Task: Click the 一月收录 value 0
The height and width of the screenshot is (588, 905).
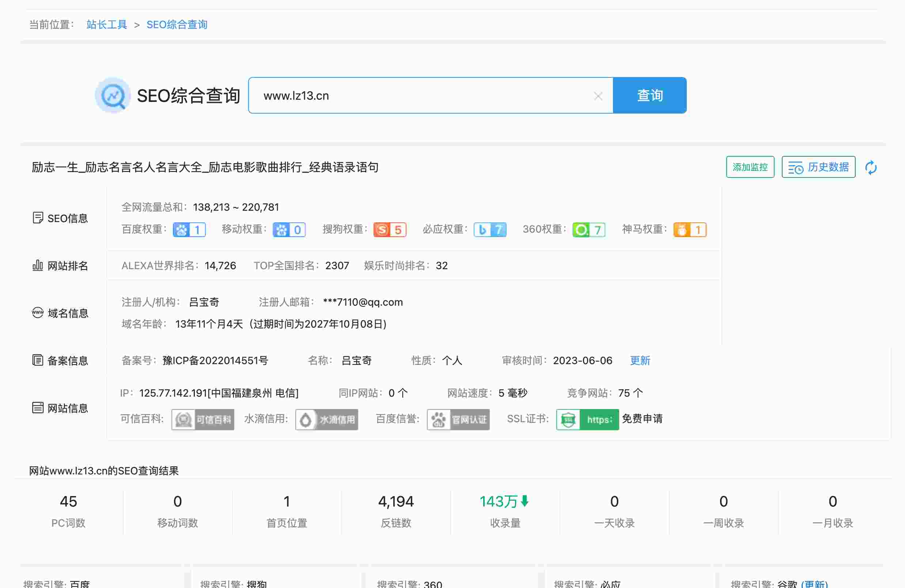Action: tap(832, 501)
